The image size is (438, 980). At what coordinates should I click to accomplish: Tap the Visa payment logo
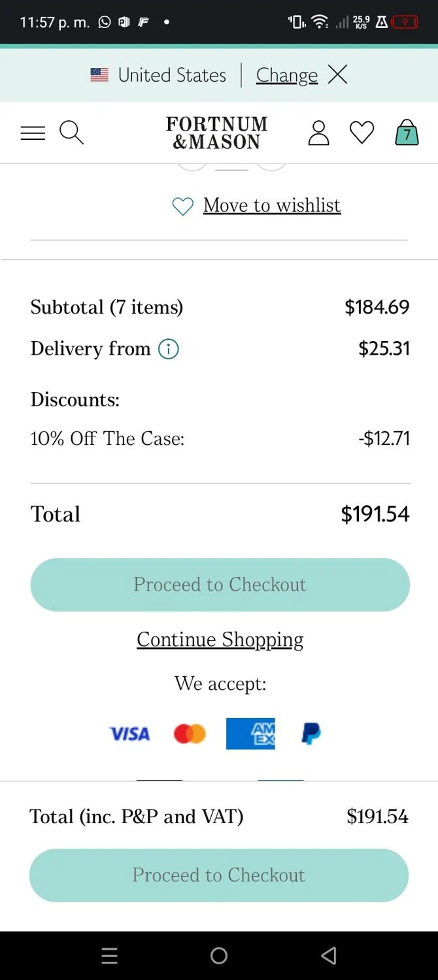point(129,734)
